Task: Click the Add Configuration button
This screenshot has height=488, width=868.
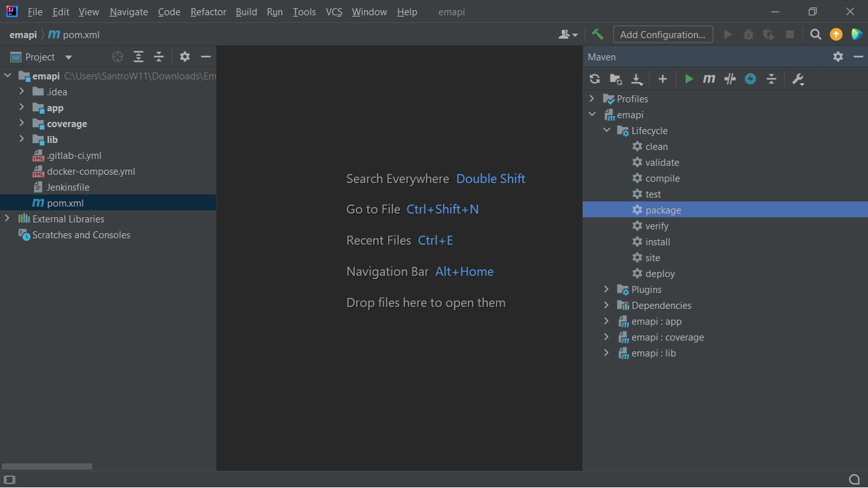Action: [x=663, y=34]
